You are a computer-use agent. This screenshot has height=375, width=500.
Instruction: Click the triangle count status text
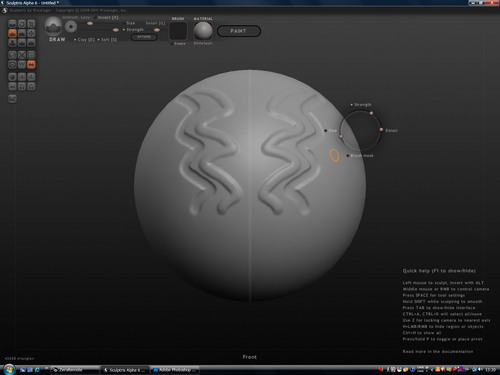click(19, 358)
